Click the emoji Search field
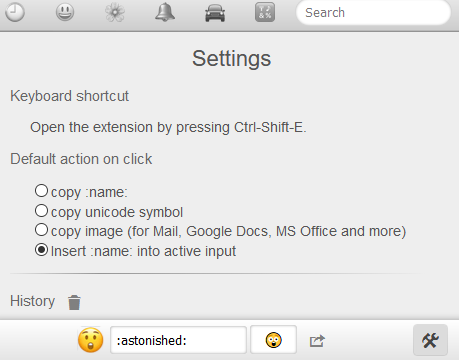 [x=373, y=13]
